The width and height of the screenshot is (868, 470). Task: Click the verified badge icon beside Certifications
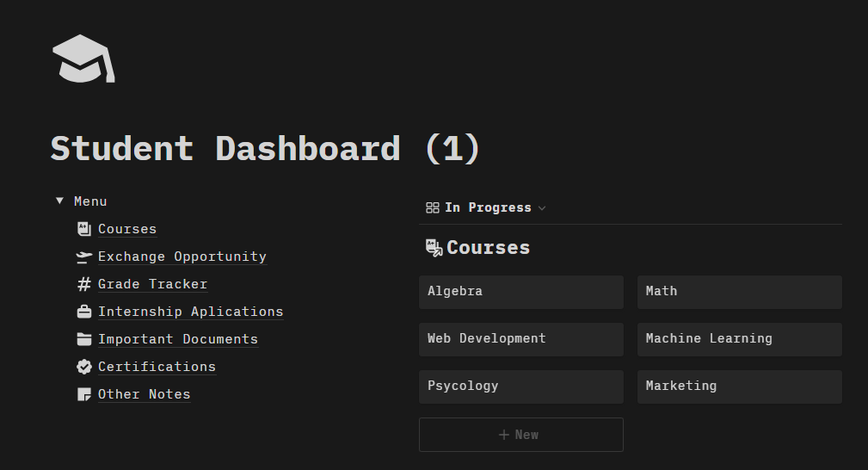pos(83,367)
